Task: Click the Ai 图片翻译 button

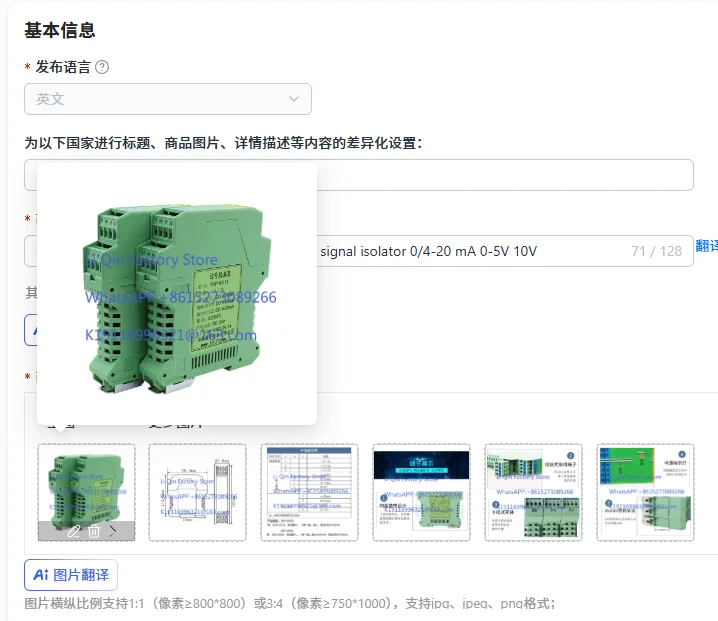Action: tap(71, 575)
